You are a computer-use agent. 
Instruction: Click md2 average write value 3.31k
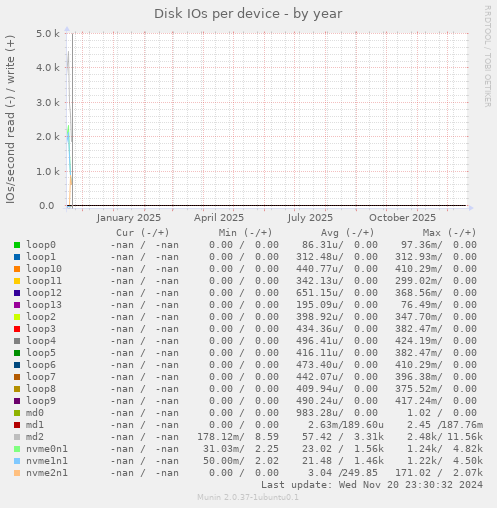coord(369,437)
